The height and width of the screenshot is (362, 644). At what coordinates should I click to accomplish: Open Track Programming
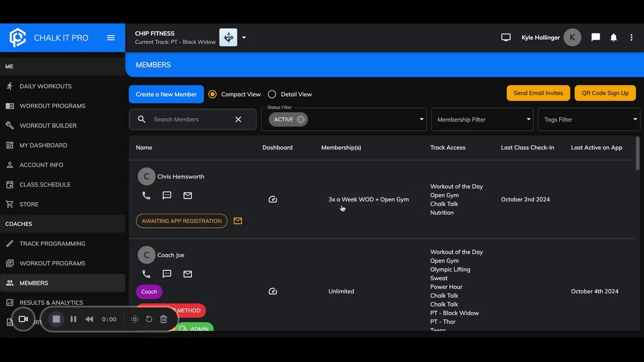(62, 243)
